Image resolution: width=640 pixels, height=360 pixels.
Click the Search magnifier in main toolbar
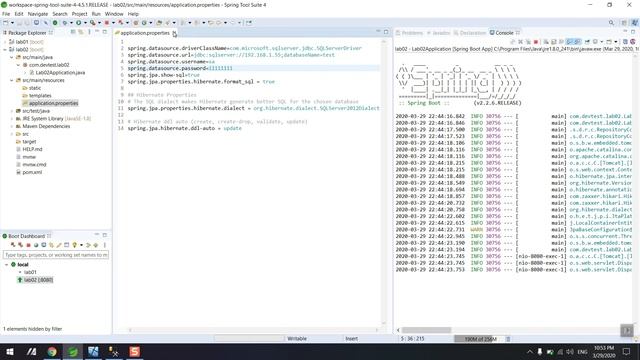(x=611, y=23)
